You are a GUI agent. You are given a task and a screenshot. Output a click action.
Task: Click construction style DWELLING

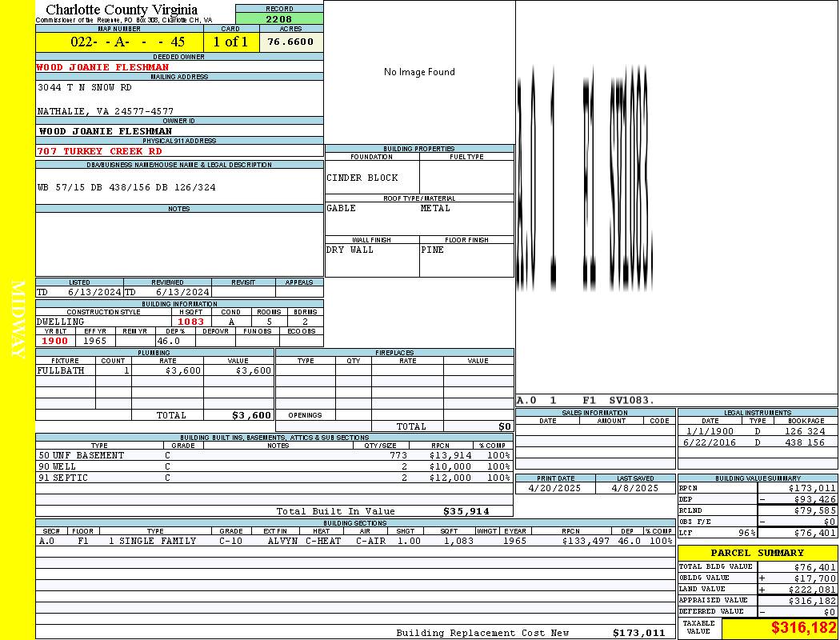pyautogui.click(x=61, y=322)
